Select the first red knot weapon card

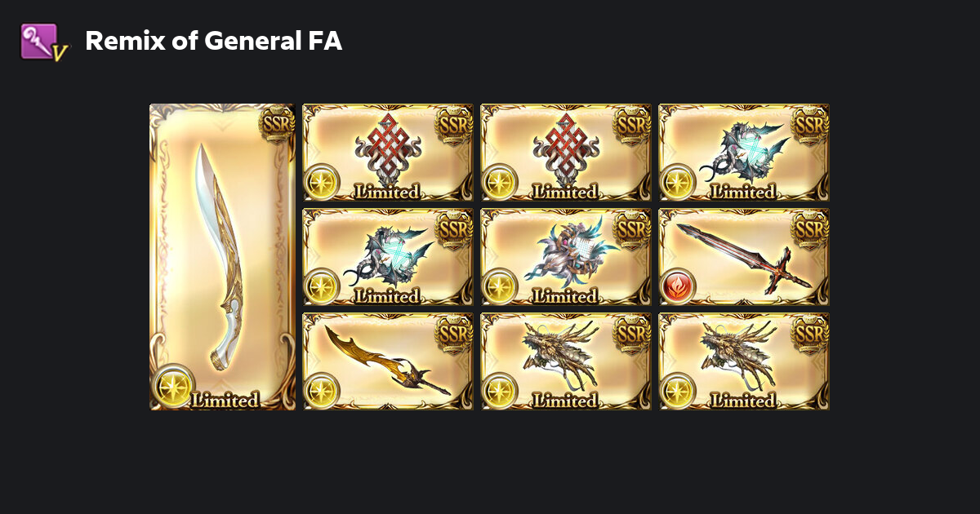click(388, 153)
